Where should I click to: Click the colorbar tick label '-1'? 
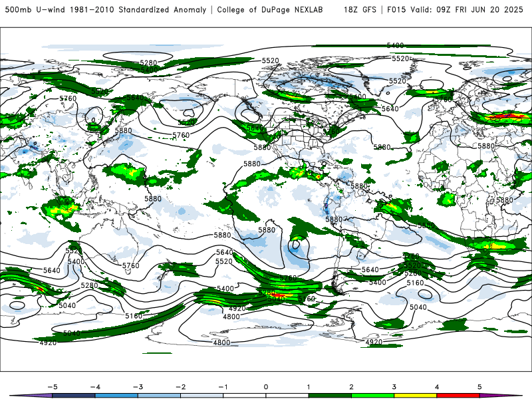[223, 387]
